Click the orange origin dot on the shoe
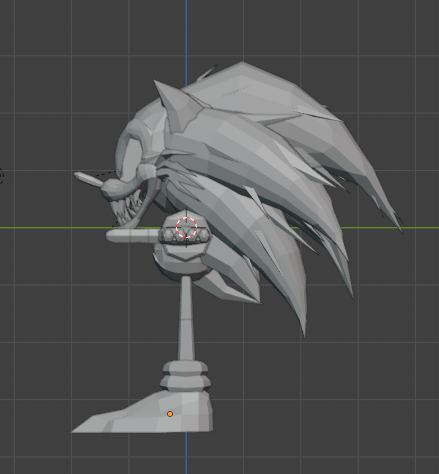This screenshot has width=439, height=474. 170,414
